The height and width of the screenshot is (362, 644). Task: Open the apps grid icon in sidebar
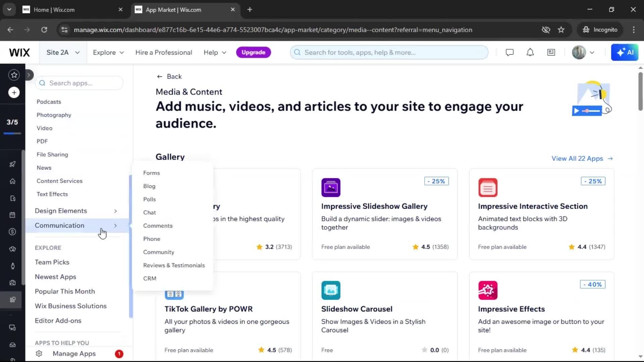pyautogui.click(x=12, y=300)
